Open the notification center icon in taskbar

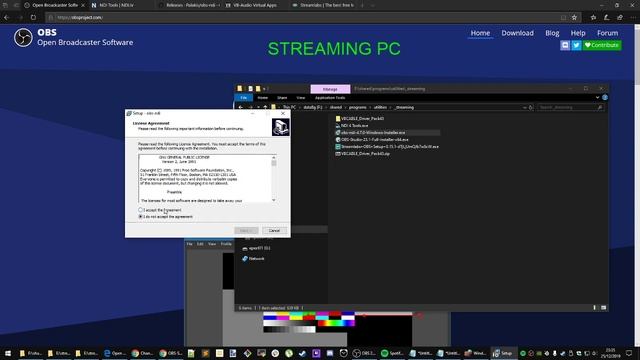tap(629, 353)
